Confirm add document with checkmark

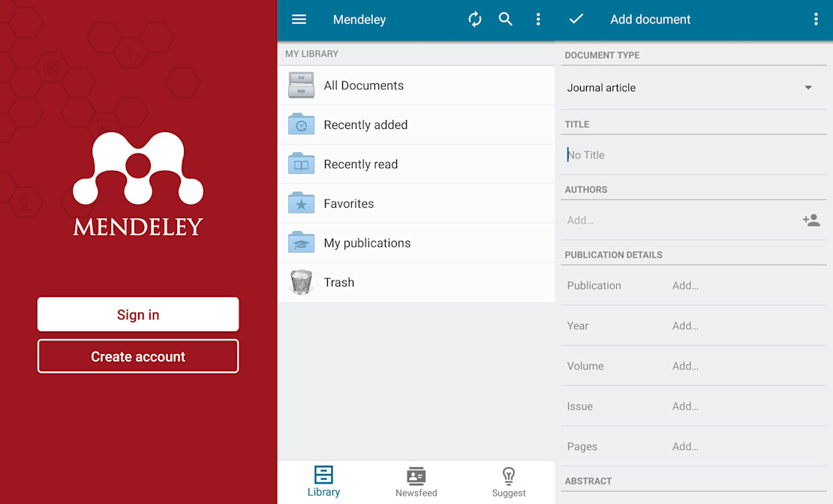(576, 19)
